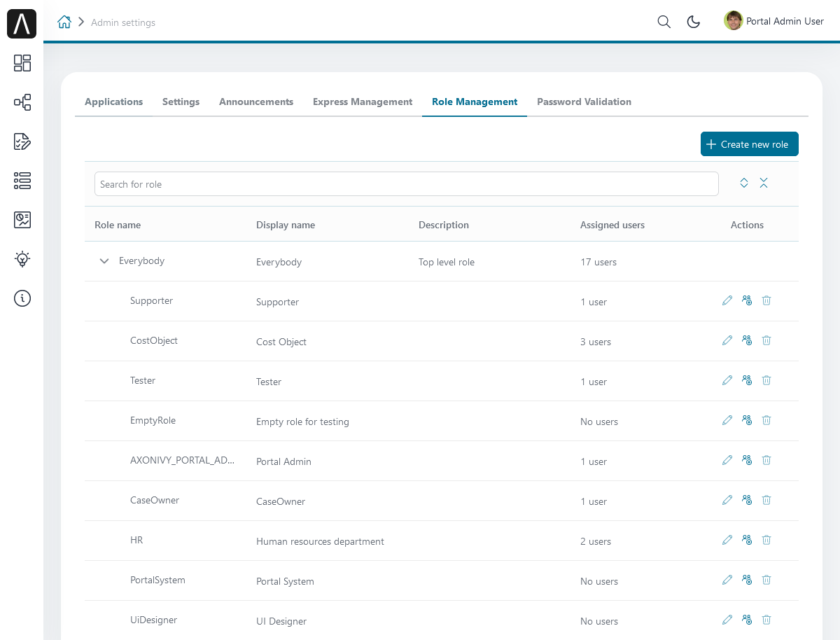Open the Axon Ivy logo in sidebar

click(x=22, y=24)
